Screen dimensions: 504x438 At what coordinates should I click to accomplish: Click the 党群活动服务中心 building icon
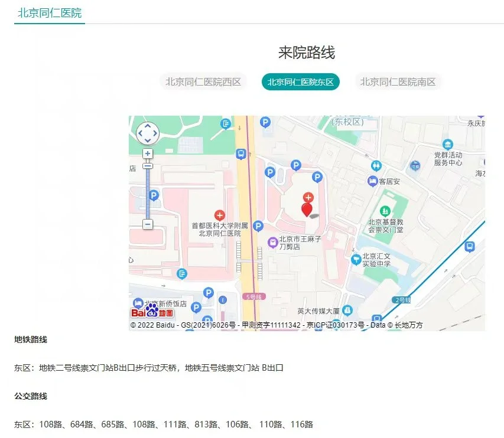[x=448, y=145]
